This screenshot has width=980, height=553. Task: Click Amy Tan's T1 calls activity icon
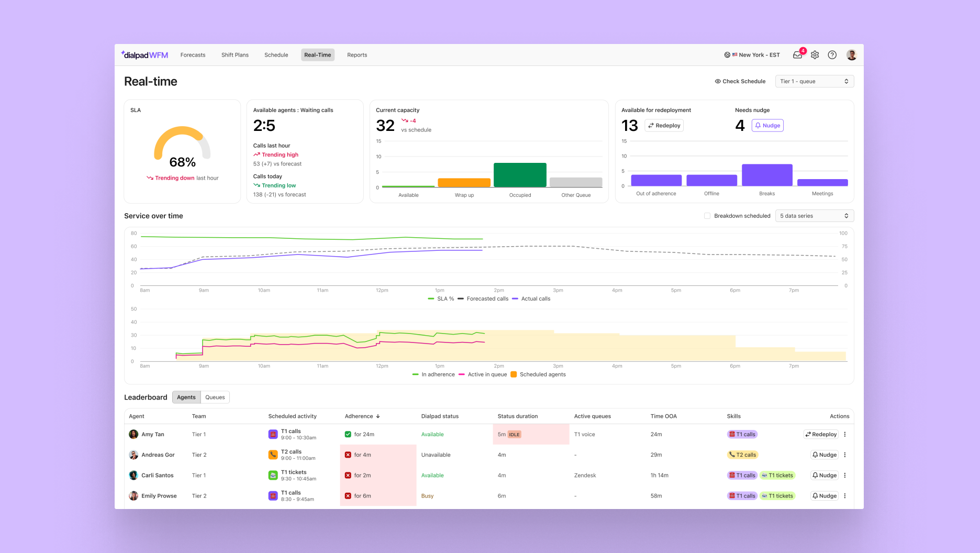tap(273, 434)
